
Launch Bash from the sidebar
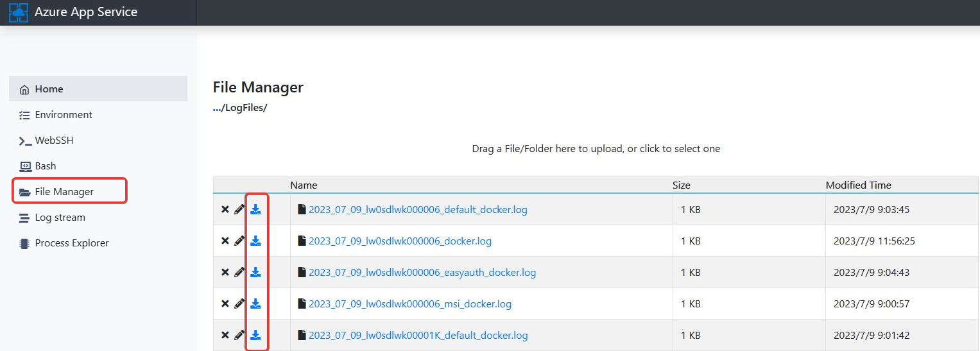click(45, 166)
